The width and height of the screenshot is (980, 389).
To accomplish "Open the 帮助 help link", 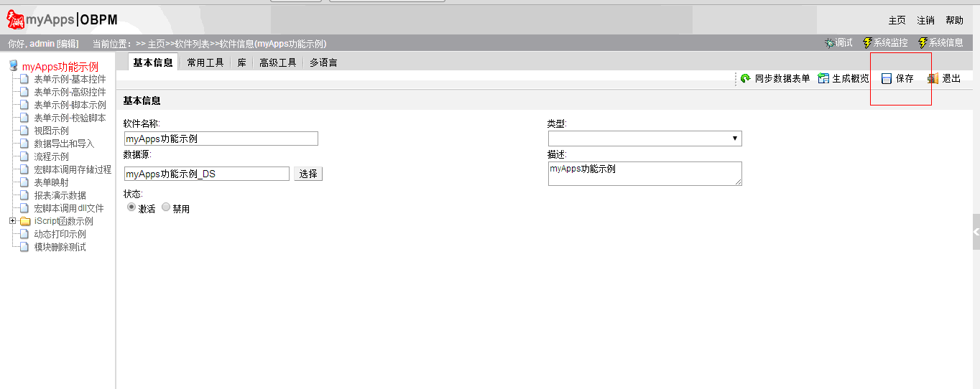I will pos(954,20).
